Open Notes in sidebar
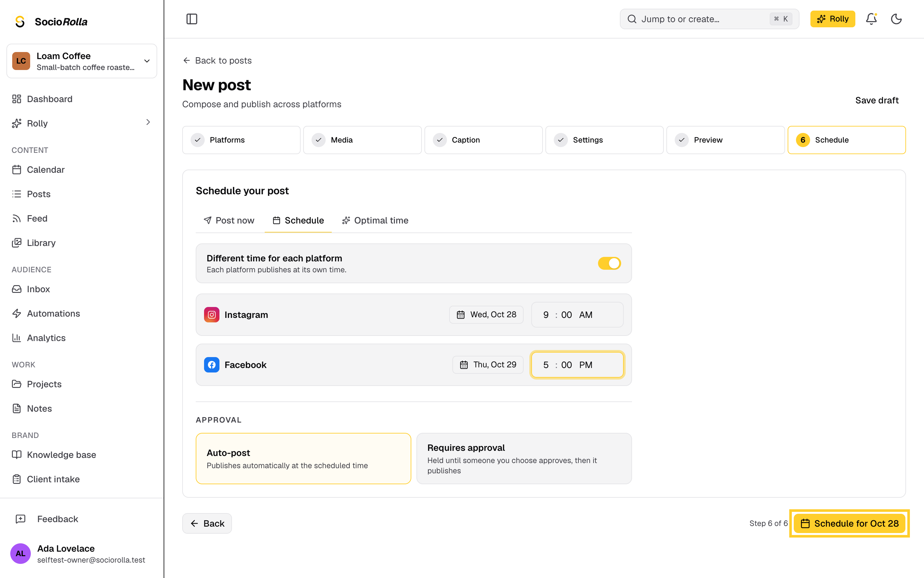 (x=82, y=408)
